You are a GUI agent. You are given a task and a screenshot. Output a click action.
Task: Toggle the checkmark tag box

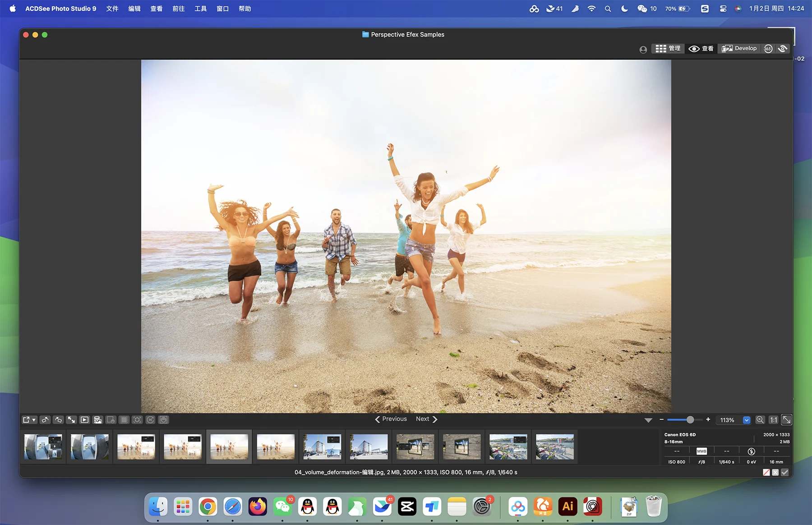click(785, 472)
